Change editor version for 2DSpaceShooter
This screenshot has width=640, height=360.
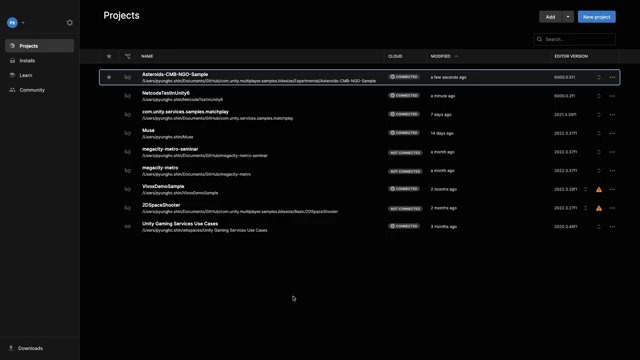(585, 208)
